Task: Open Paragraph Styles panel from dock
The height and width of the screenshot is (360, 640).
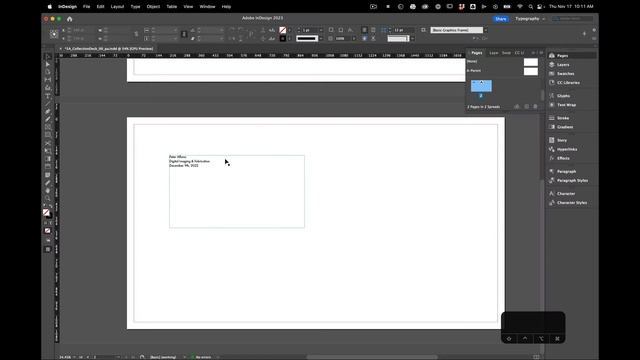Action: click(571, 180)
